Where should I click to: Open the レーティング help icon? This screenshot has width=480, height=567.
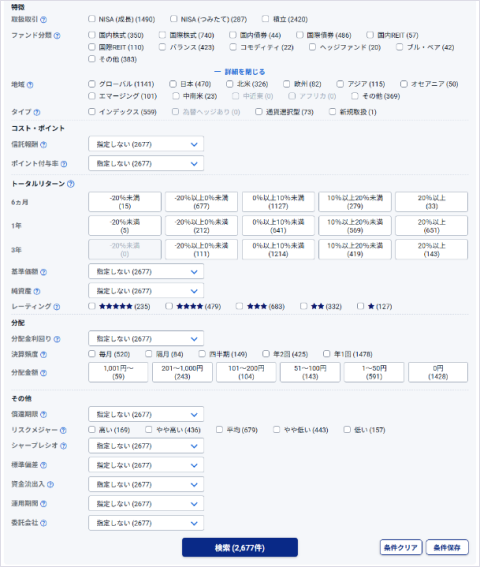pos(57,307)
